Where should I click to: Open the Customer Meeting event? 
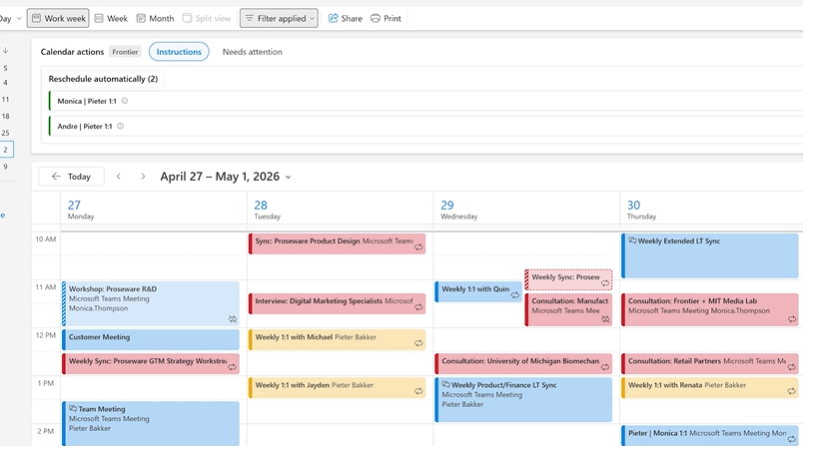point(151,339)
